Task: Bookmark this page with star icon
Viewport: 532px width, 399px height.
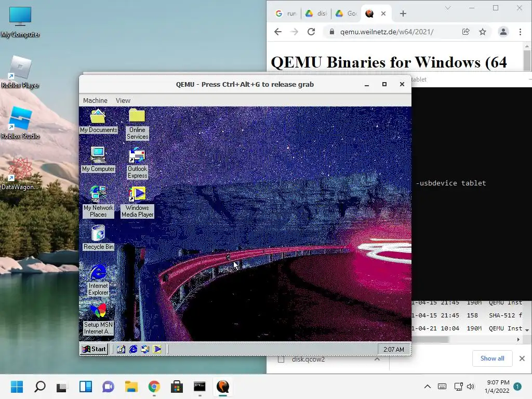Action: [483, 32]
